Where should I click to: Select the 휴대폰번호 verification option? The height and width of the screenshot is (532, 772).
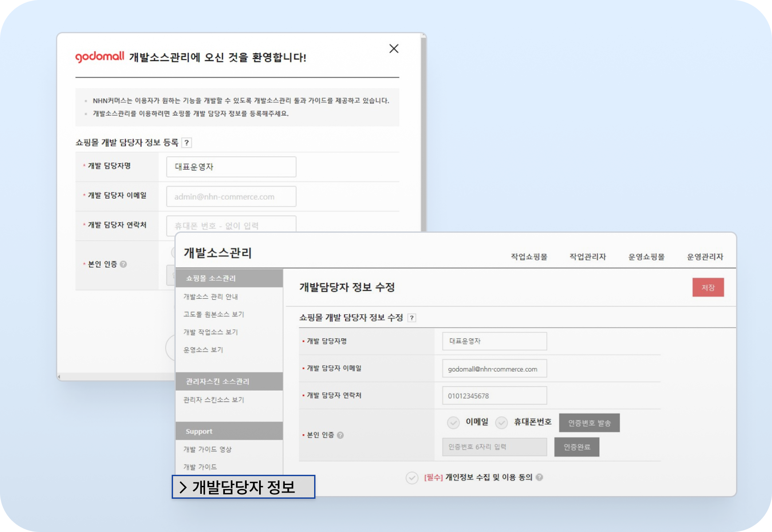click(501, 422)
